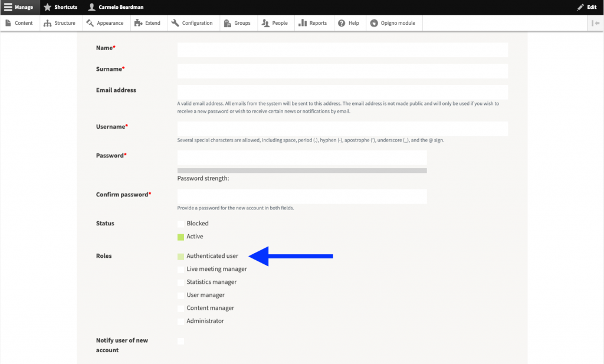Focus the Password input field
The width and height of the screenshot is (604, 364).
[x=302, y=158]
